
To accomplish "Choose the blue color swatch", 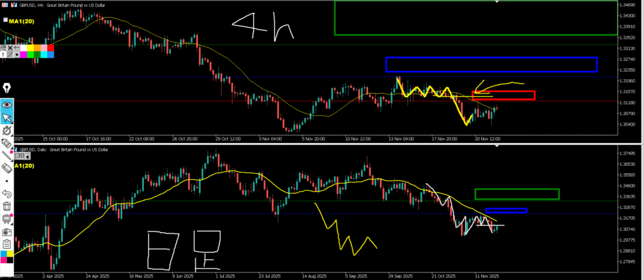I will click(x=50, y=55).
